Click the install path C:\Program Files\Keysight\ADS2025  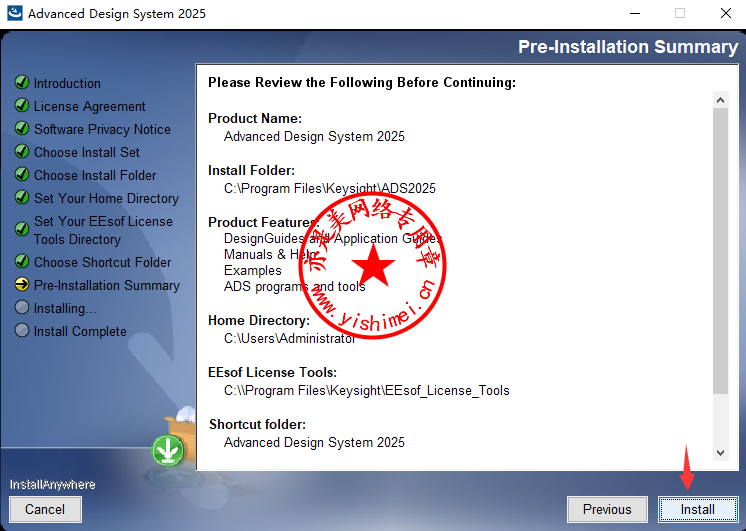click(x=330, y=188)
